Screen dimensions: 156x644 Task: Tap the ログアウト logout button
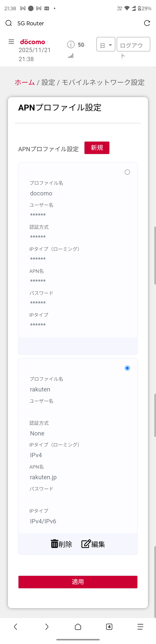(x=133, y=44)
